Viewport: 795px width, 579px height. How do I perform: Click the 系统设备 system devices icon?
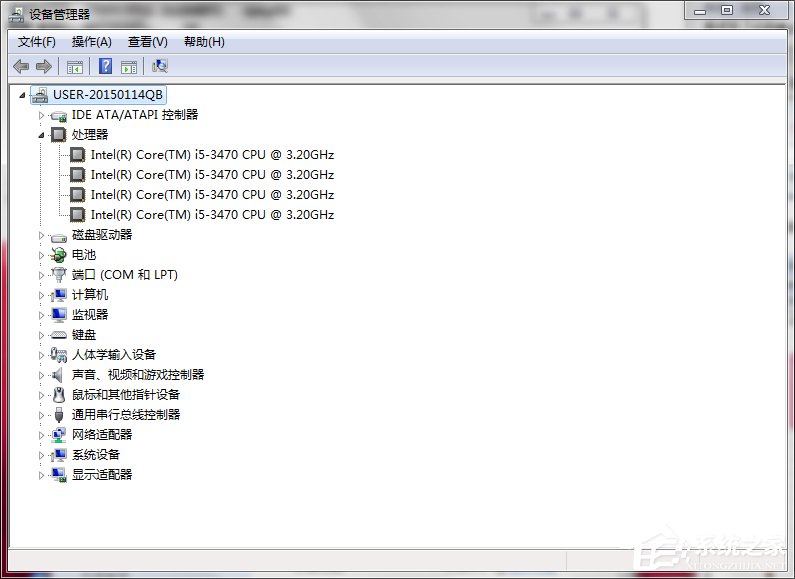coord(59,455)
